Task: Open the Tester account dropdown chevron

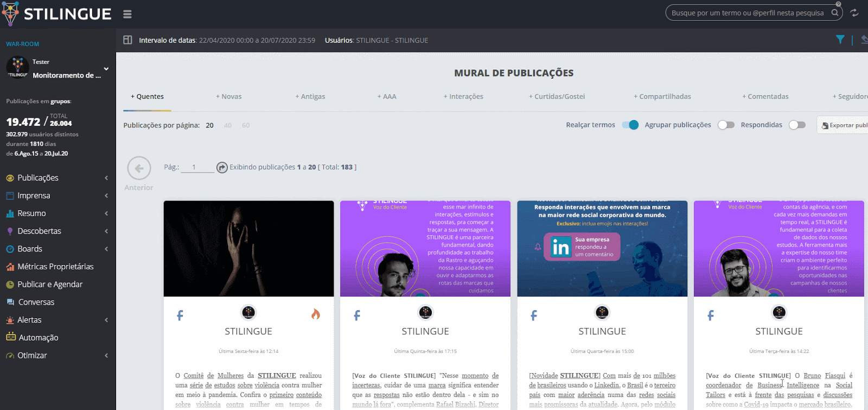Action: 106,69
